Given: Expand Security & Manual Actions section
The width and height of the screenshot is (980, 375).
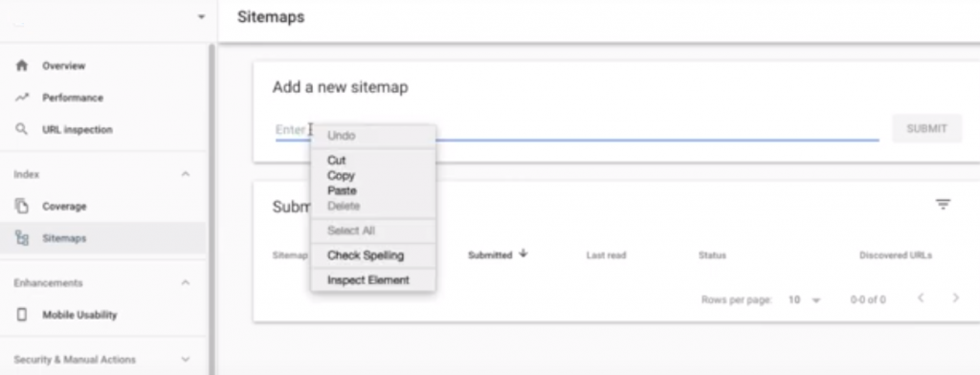Looking at the screenshot, I should tap(185, 360).
